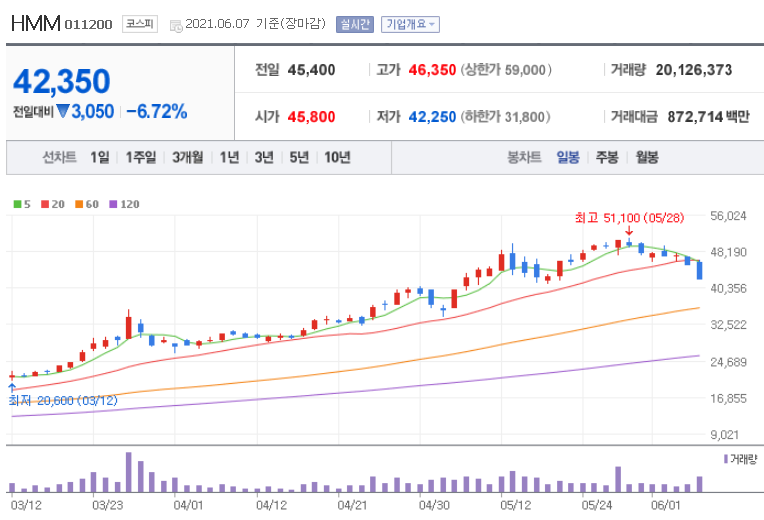Click the purple 120-day moving average swatch
764x520 pixels.
coord(113,204)
